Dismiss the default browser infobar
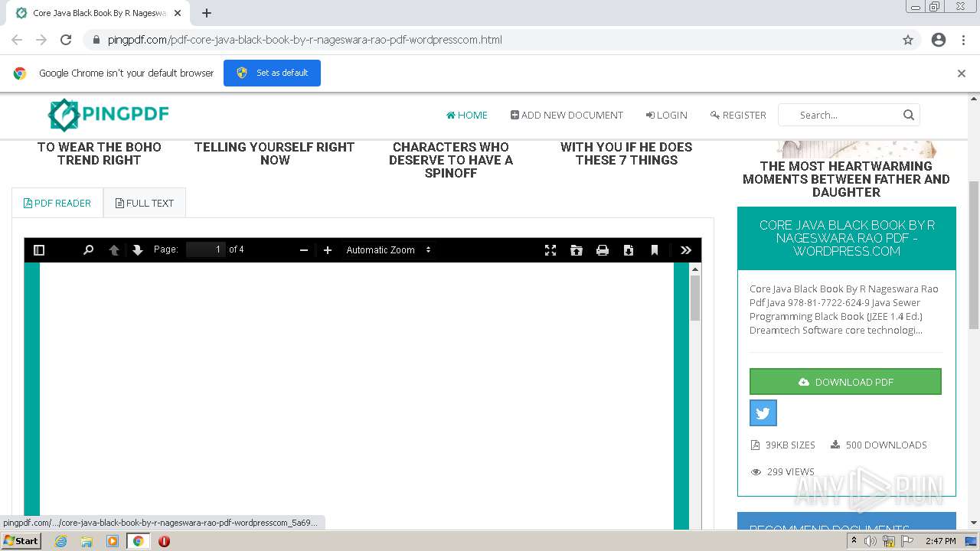Image resolution: width=980 pixels, height=551 pixels. (962, 73)
